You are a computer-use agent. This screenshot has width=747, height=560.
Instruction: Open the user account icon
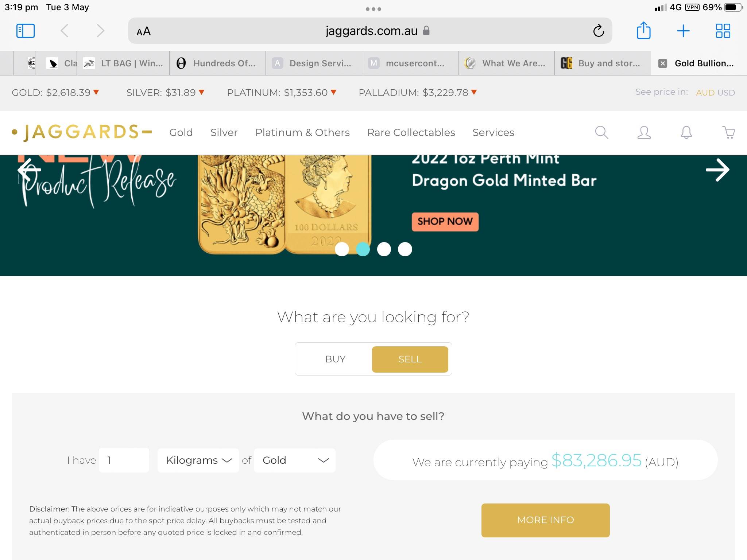(x=644, y=132)
